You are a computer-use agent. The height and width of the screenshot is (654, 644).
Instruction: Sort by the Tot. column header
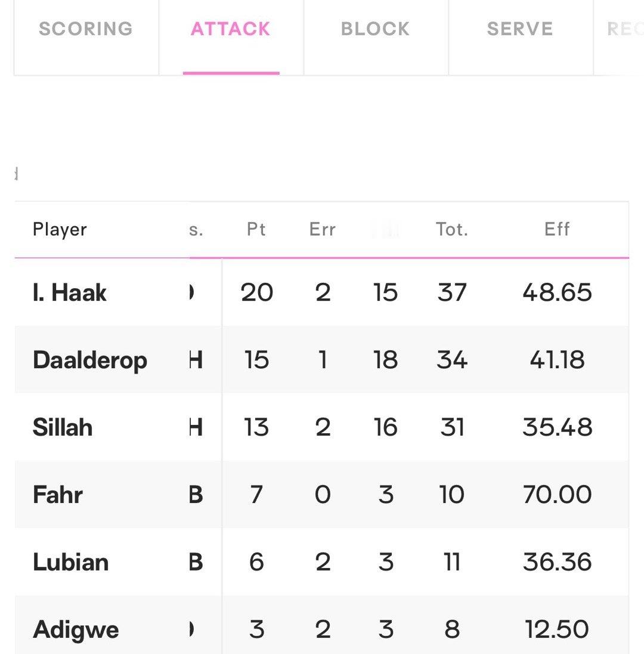[x=452, y=230]
